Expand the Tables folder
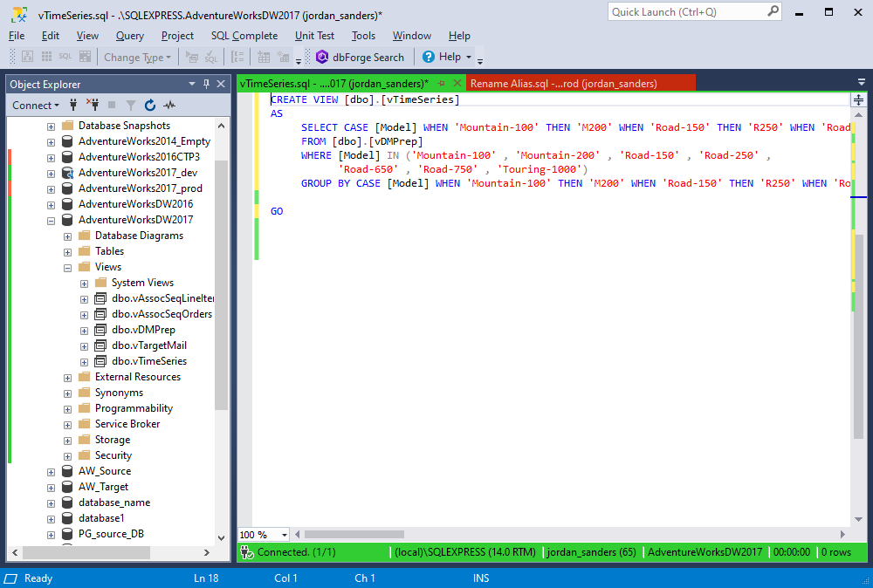 67,252
